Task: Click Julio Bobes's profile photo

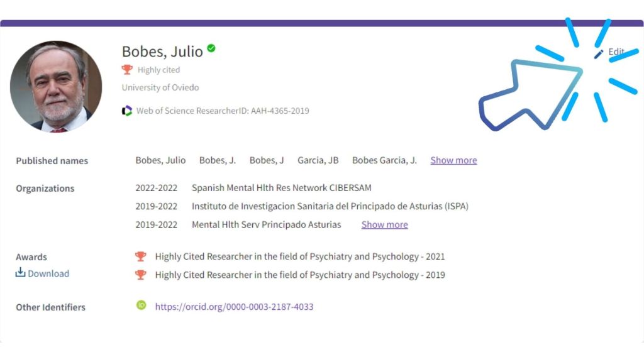Action: point(56,87)
